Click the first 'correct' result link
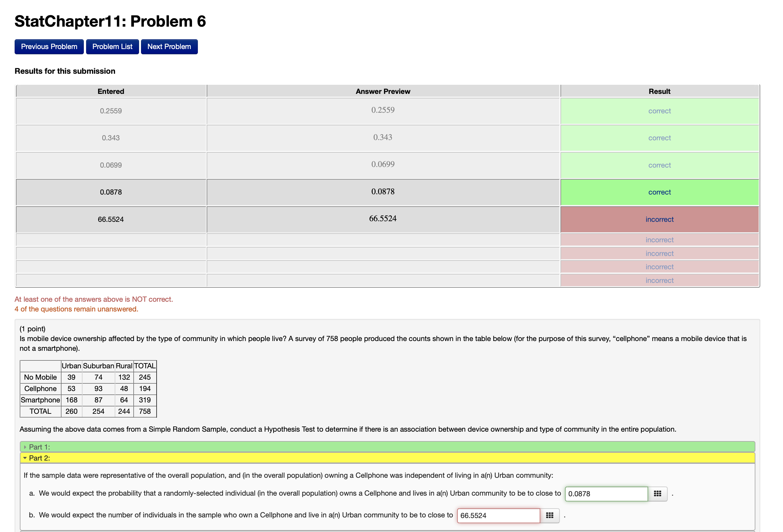Image resolution: width=783 pixels, height=532 pixels. click(x=659, y=111)
